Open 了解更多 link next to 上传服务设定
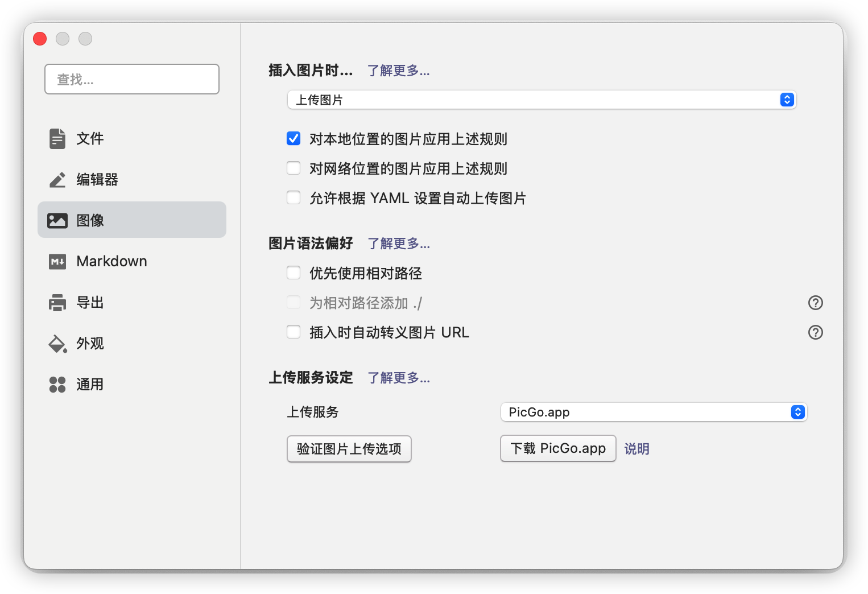Screen dimensions: 868x594 pos(399,378)
